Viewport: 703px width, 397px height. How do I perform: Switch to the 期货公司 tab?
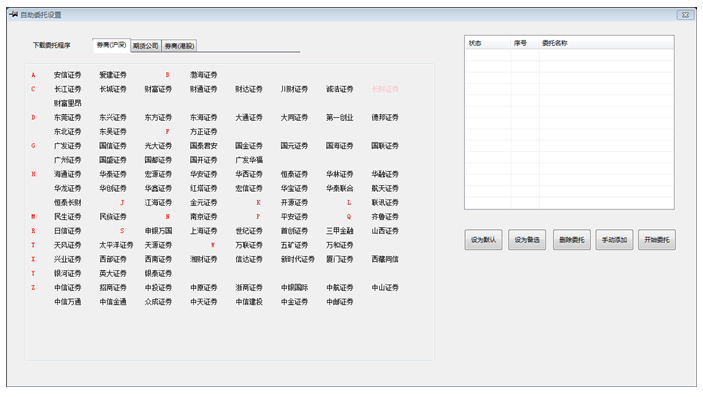pos(146,46)
